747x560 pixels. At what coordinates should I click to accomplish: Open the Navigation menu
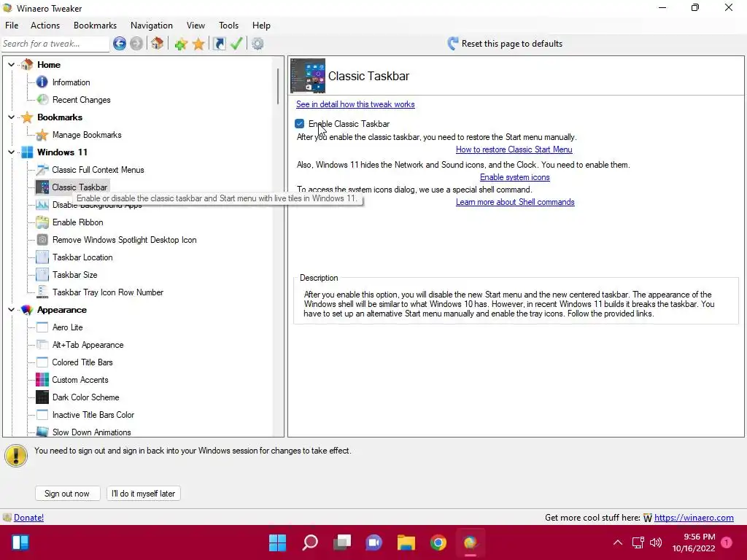pos(152,26)
